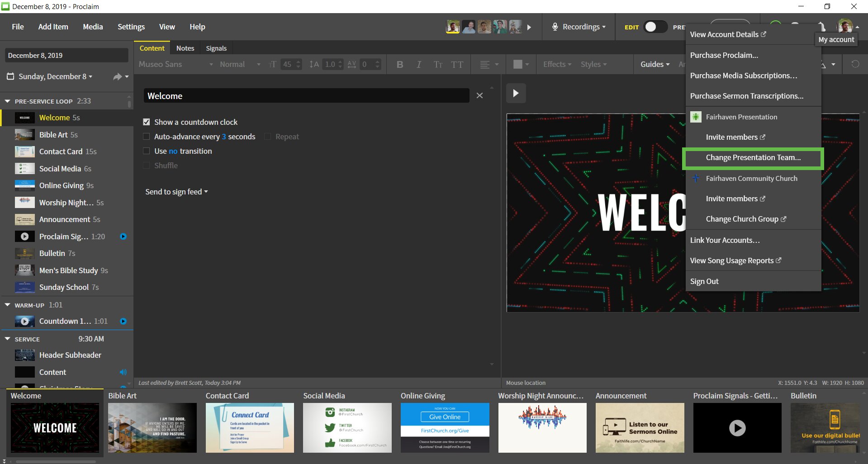The height and width of the screenshot is (464, 868).
Task: Click the font size 45 stepper field
Action: (x=291, y=64)
